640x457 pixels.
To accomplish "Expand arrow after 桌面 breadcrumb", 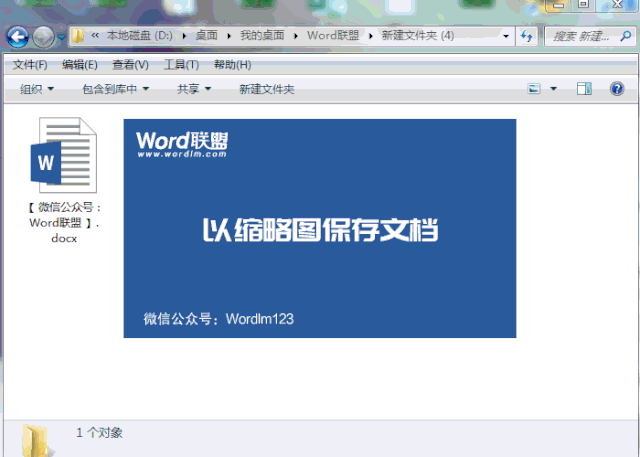I will coord(229,36).
